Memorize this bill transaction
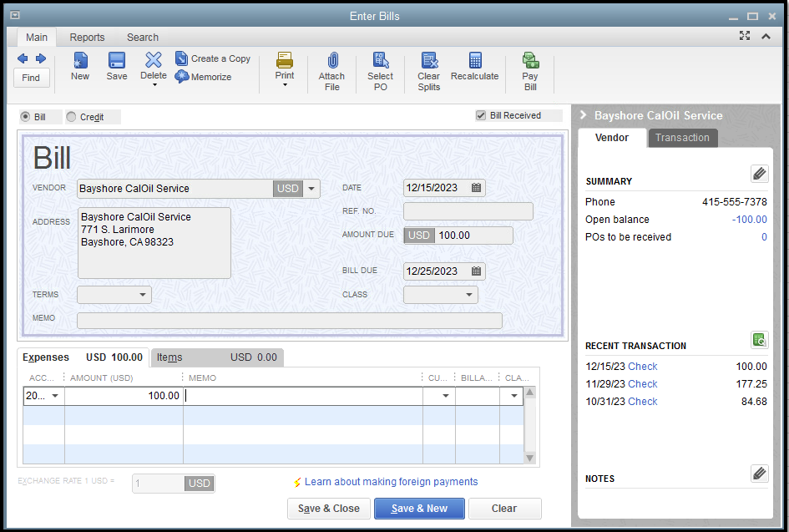 click(x=203, y=77)
